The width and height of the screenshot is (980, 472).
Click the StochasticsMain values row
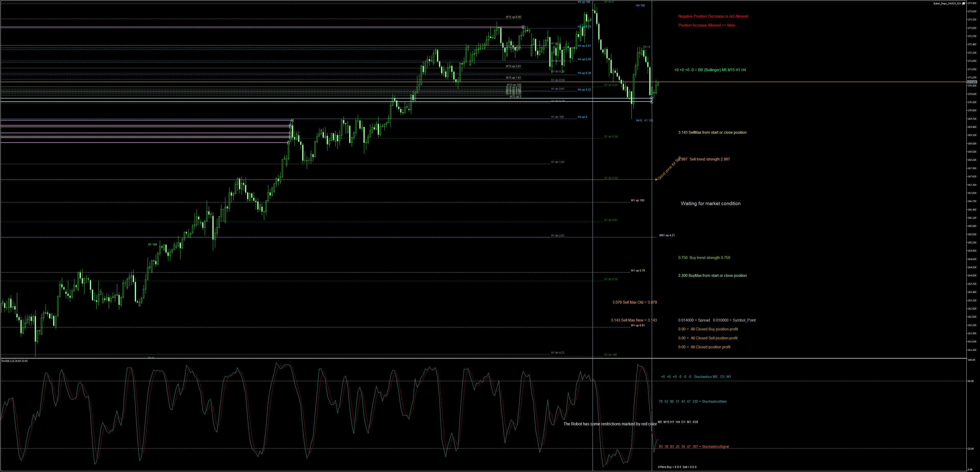point(692,401)
